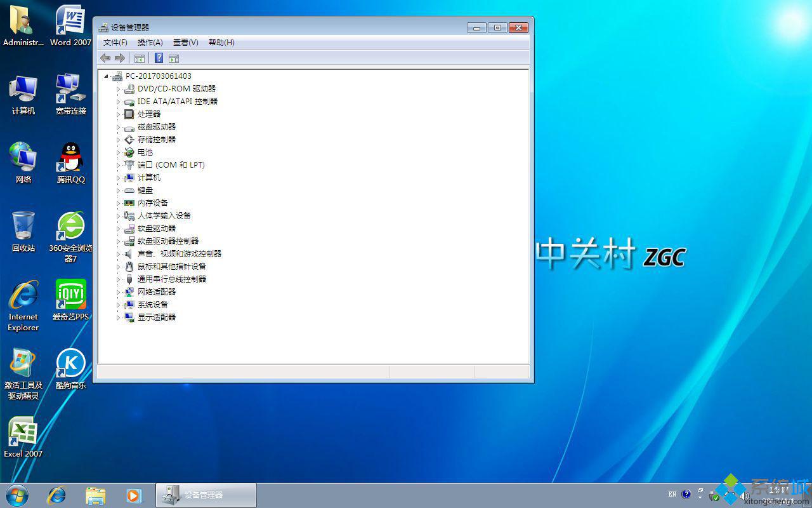Click the 端口 (COM 和 LPT) icon
Screen dimensions: 812x508
pos(129,164)
